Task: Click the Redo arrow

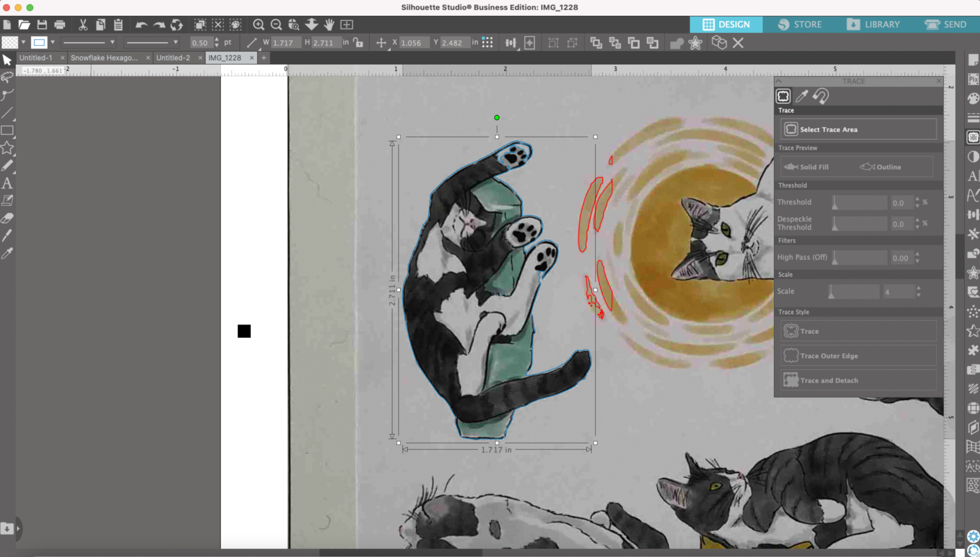Action: (x=159, y=25)
